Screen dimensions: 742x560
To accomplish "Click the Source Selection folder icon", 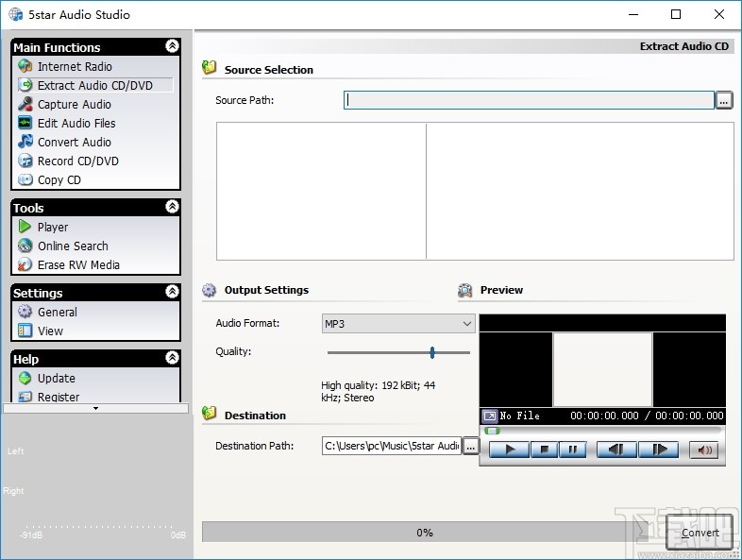I will pyautogui.click(x=209, y=68).
